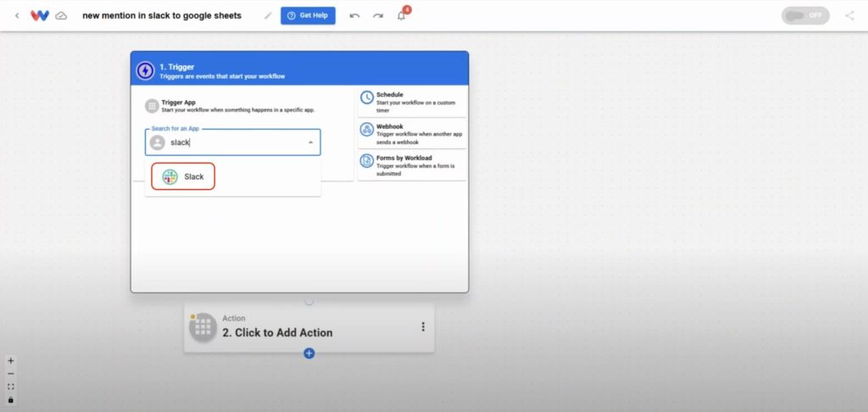This screenshot has height=412, width=868.
Task: Click the 1. Trigger header title
Action: point(176,67)
